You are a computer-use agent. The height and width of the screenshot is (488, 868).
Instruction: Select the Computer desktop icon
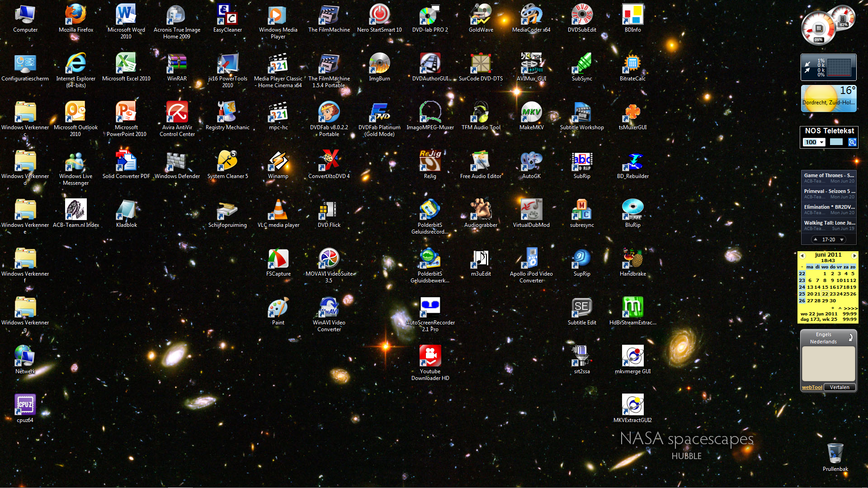(x=25, y=19)
